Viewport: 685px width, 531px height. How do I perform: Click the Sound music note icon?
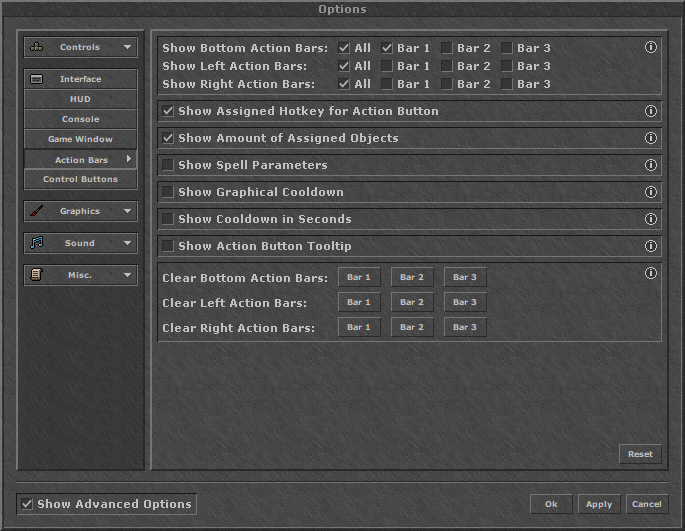tap(37, 243)
